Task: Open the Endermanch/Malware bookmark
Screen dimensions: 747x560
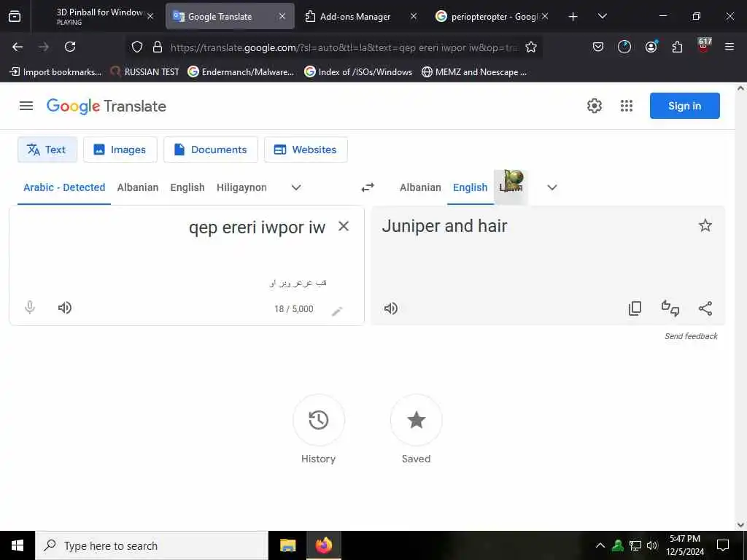Action: 241,72
